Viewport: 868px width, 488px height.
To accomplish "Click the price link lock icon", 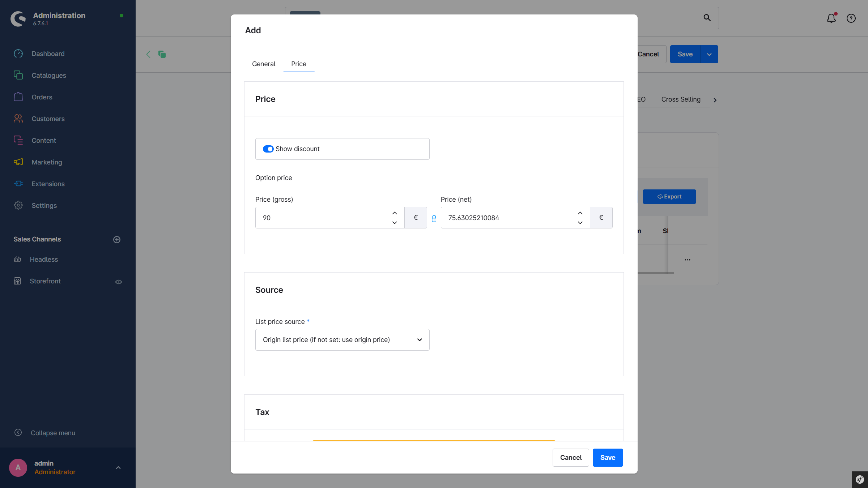I will (434, 218).
